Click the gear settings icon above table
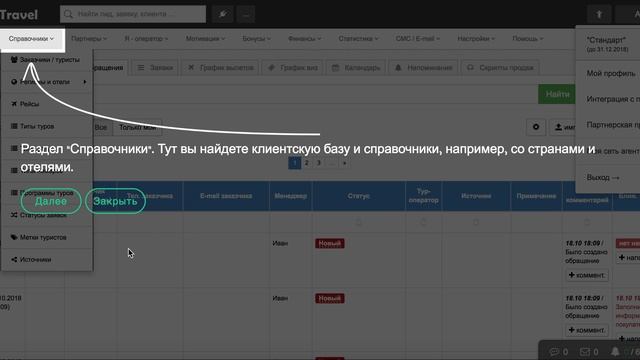Image resolution: width=640 pixels, height=360 pixels. pyautogui.click(x=536, y=127)
